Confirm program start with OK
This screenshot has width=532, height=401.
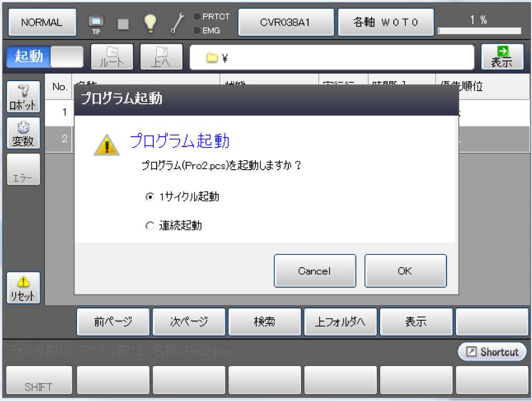405,271
